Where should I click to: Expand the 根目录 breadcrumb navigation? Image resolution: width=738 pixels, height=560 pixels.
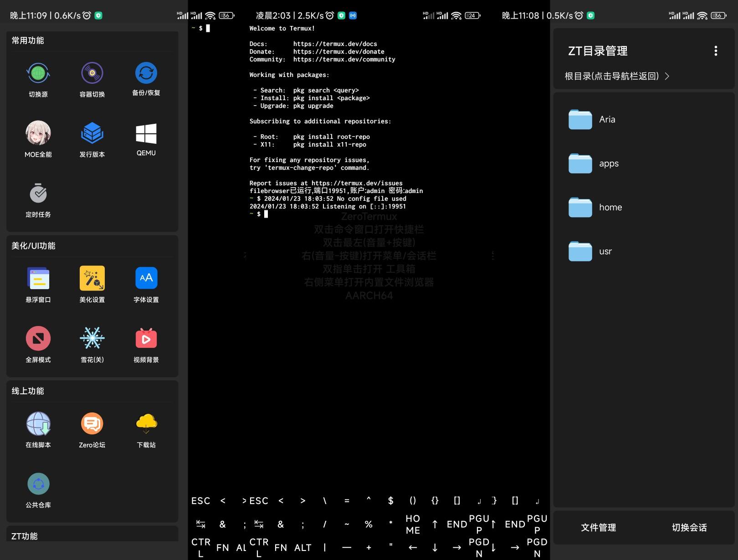pyautogui.click(x=616, y=76)
